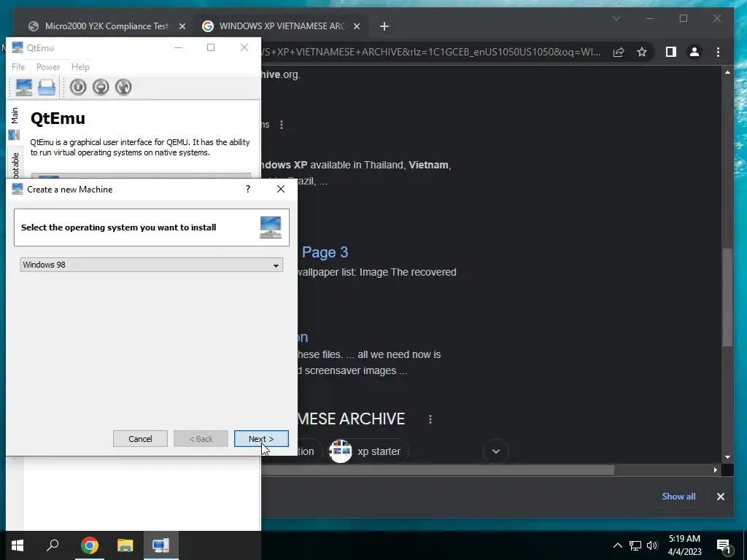Click the Cancel button in wizard

coord(140,438)
